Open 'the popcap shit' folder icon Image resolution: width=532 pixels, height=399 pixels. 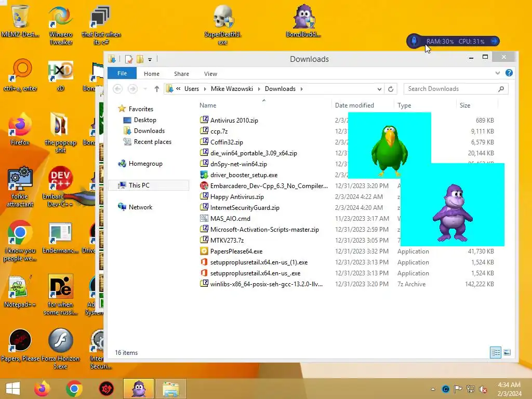[60, 133]
